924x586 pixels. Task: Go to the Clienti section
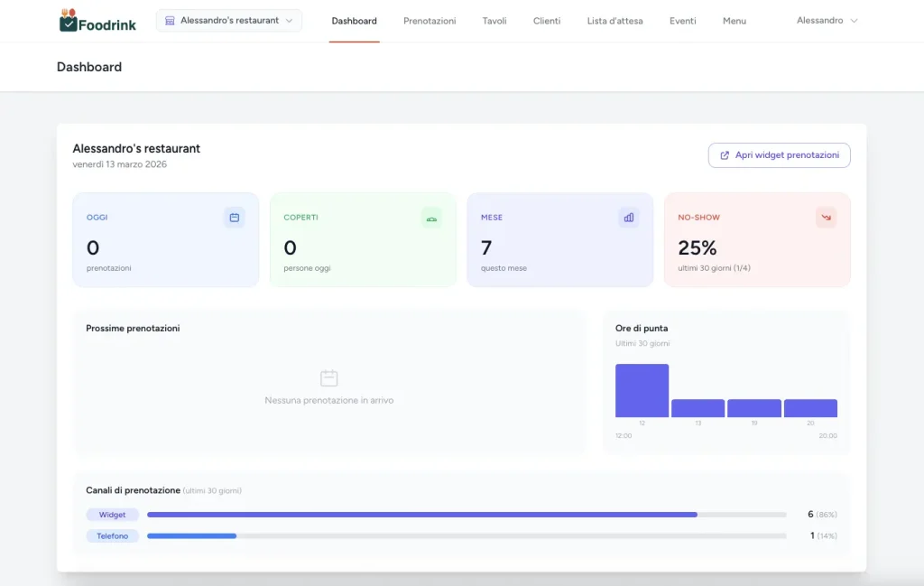tap(547, 21)
